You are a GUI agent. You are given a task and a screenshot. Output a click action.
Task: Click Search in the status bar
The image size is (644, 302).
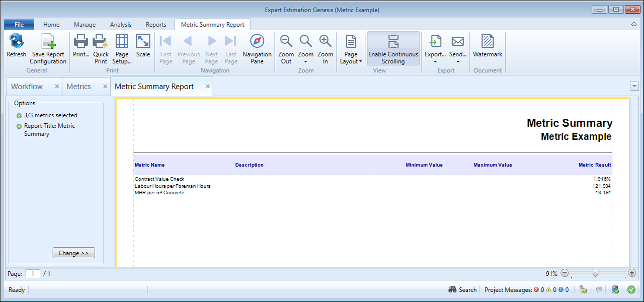[462, 289]
